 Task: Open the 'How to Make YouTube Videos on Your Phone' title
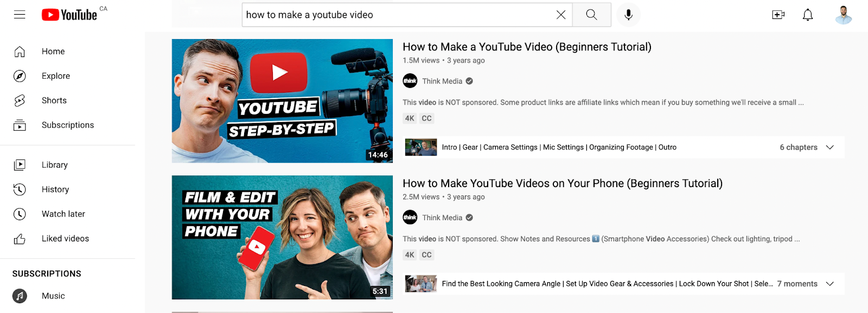(x=563, y=183)
